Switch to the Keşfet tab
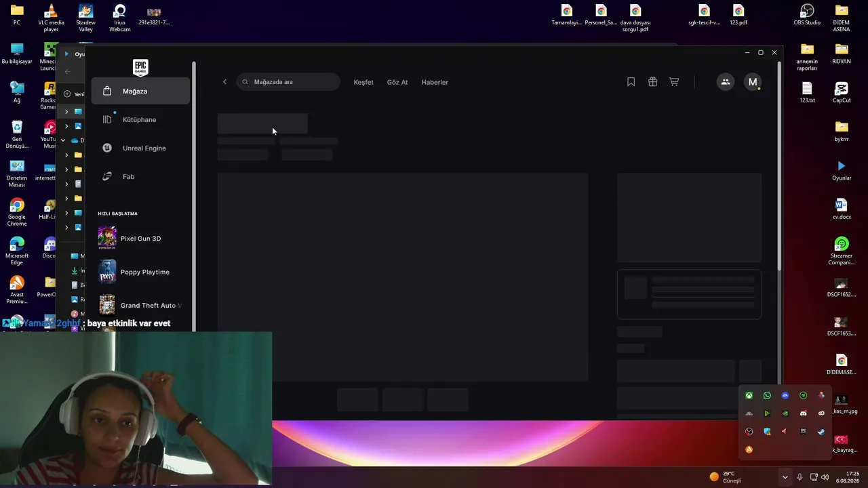This screenshot has width=868, height=488. pos(363,82)
